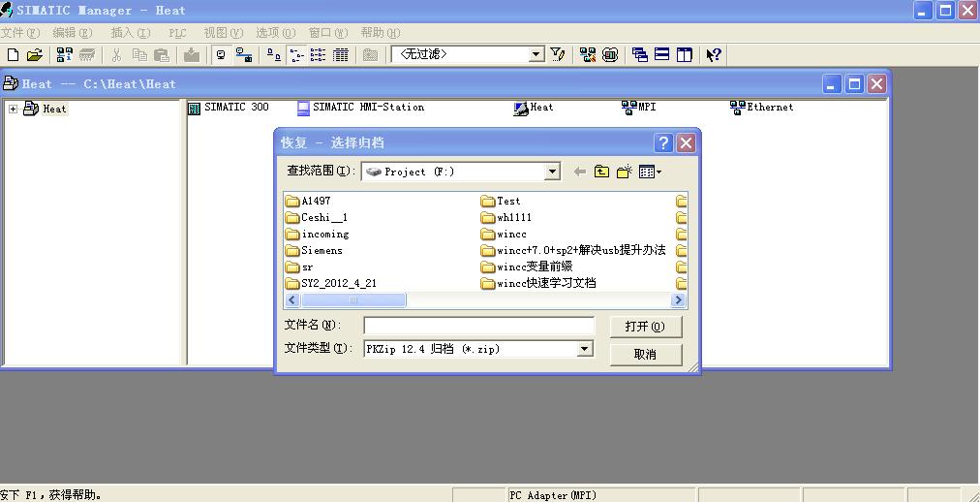Select the incoming folder
The width and height of the screenshot is (980, 502).
tap(317, 234)
